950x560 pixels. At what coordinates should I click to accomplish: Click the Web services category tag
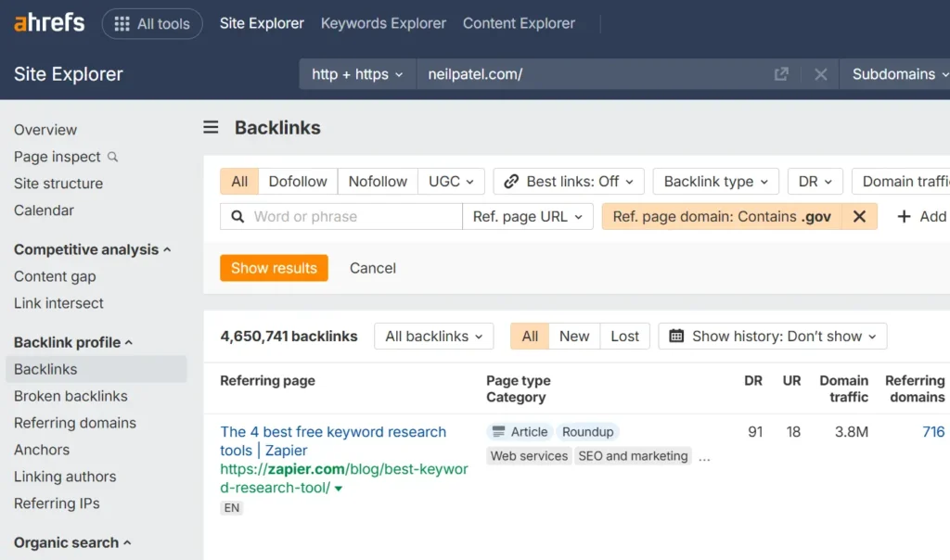pos(529,456)
